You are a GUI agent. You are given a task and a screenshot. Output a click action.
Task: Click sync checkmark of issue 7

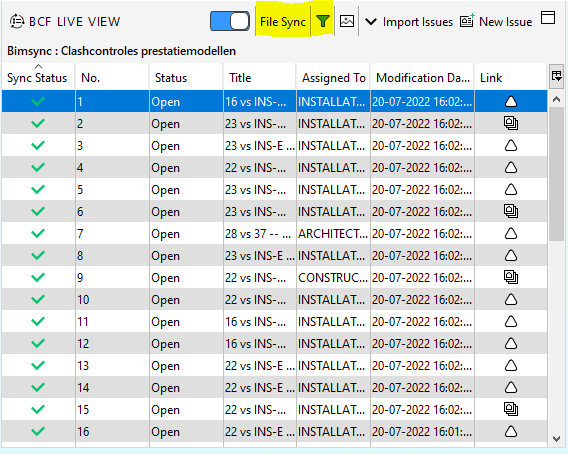pyautogui.click(x=38, y=234)
